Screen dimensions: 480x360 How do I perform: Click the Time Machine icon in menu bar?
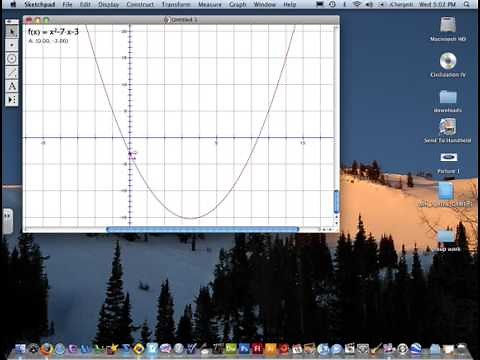(x=332, y=4)
